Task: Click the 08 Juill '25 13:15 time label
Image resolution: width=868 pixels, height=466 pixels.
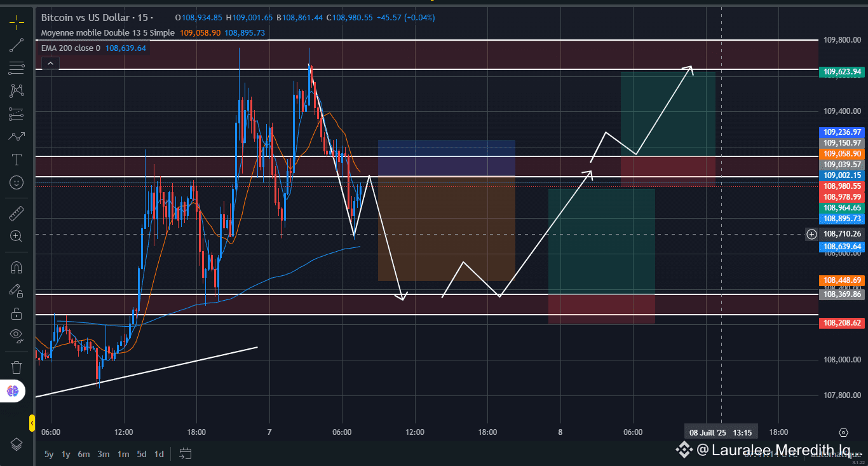Action: (x=721, y=432)
